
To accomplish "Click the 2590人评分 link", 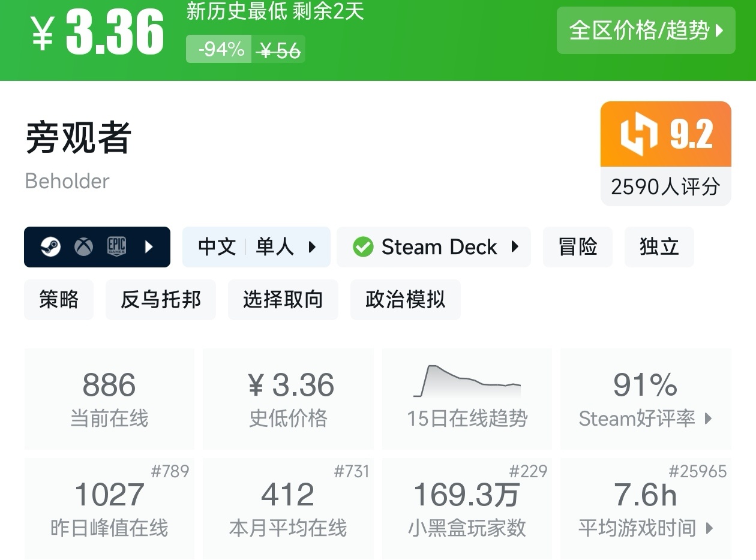I will coord(665,186).
